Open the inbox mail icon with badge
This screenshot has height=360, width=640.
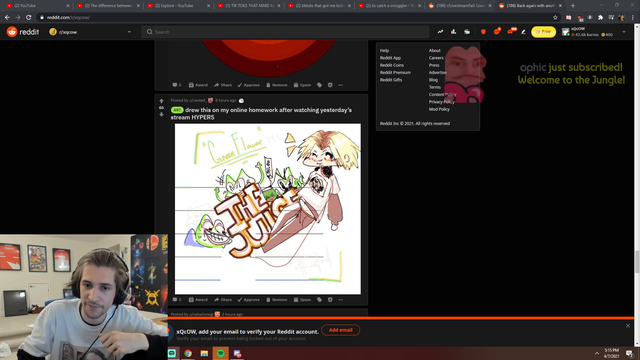511,31
